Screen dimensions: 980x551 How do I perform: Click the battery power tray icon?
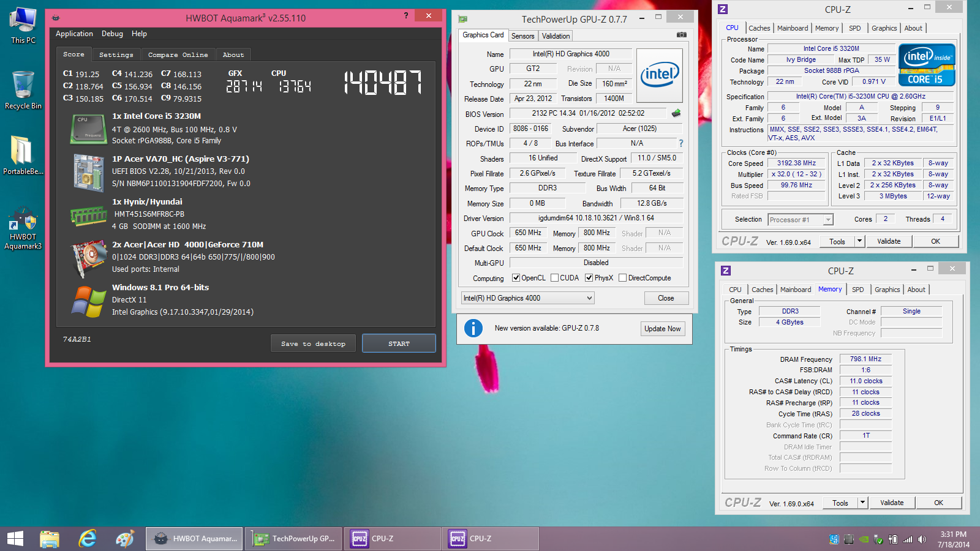893,539
